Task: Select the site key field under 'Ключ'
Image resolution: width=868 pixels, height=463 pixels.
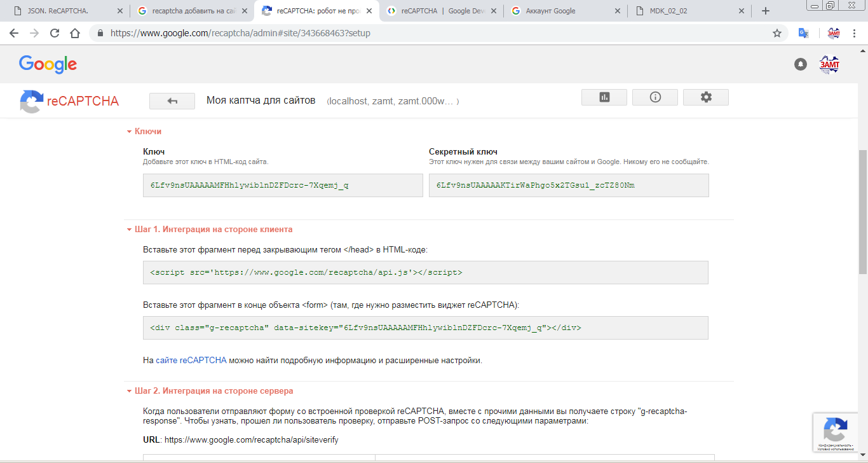Action: point(283,186)
